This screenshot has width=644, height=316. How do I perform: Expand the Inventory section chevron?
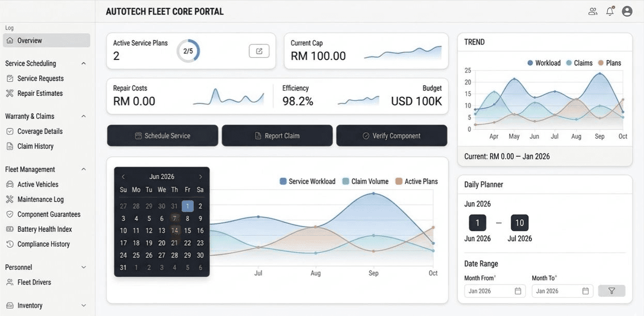[84, 306]
